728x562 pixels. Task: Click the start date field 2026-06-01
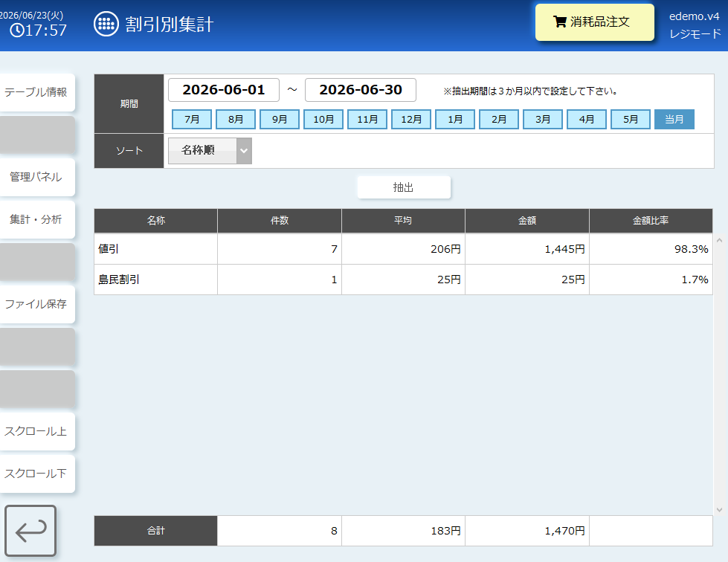[x=224, y=89]
